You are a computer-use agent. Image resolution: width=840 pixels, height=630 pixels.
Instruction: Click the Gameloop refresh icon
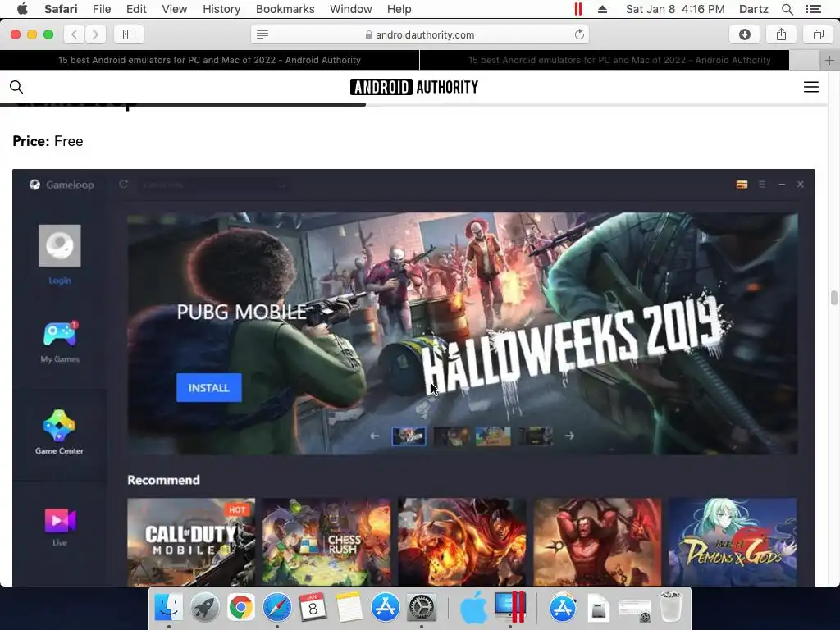(x=123, y=184)
